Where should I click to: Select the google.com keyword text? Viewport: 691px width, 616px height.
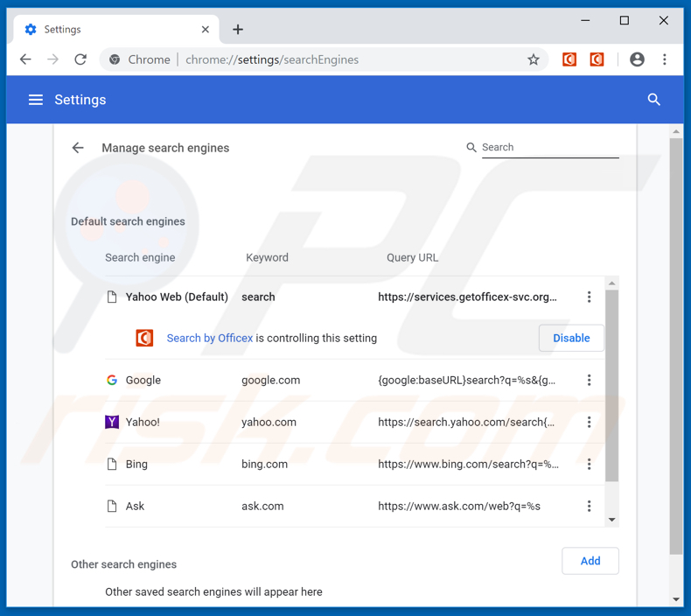coord(270,380)
